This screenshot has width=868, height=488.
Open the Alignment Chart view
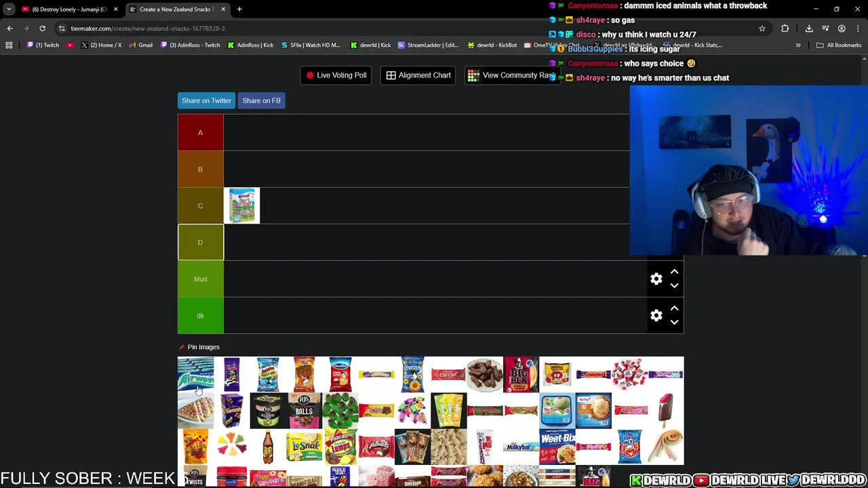418,75
